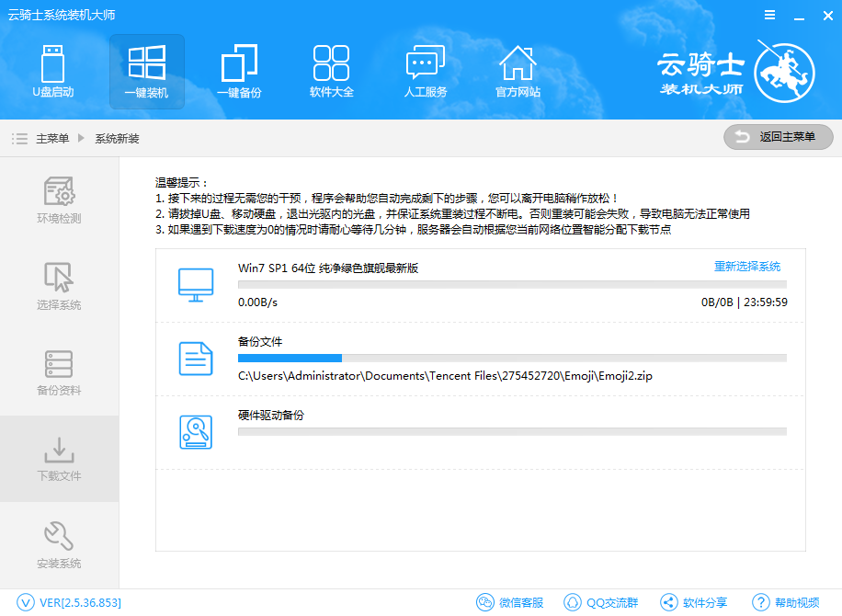The width and height of the screenshot is (842, 616).
Task: Open 人工服务 customer support
Action: tap(426, 72)
